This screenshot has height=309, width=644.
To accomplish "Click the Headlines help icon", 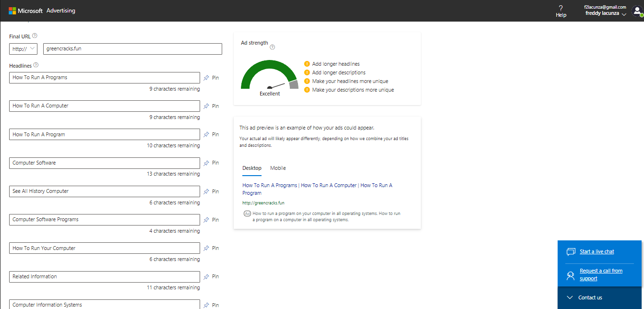I will coord(36,65).
